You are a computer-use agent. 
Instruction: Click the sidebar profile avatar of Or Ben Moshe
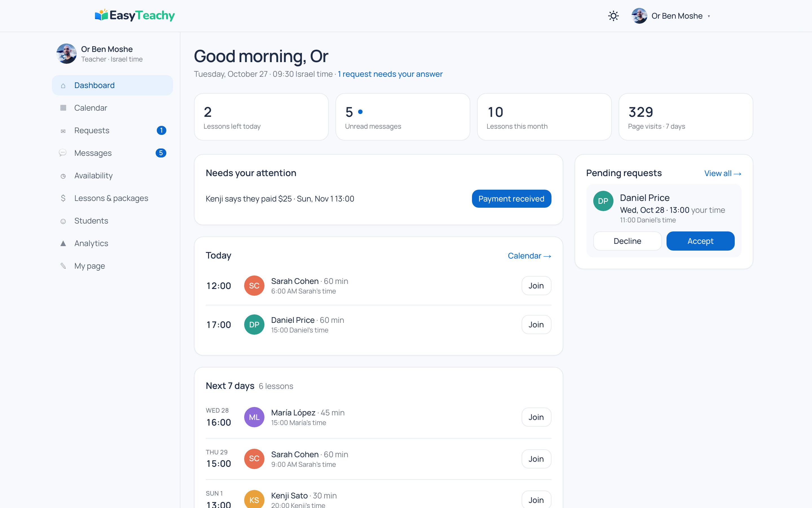click(67, 53)
